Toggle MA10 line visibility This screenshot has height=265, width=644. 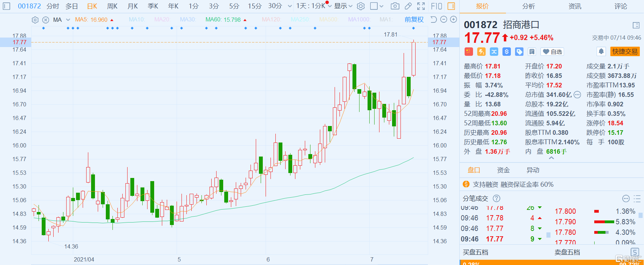click(137, 20)
